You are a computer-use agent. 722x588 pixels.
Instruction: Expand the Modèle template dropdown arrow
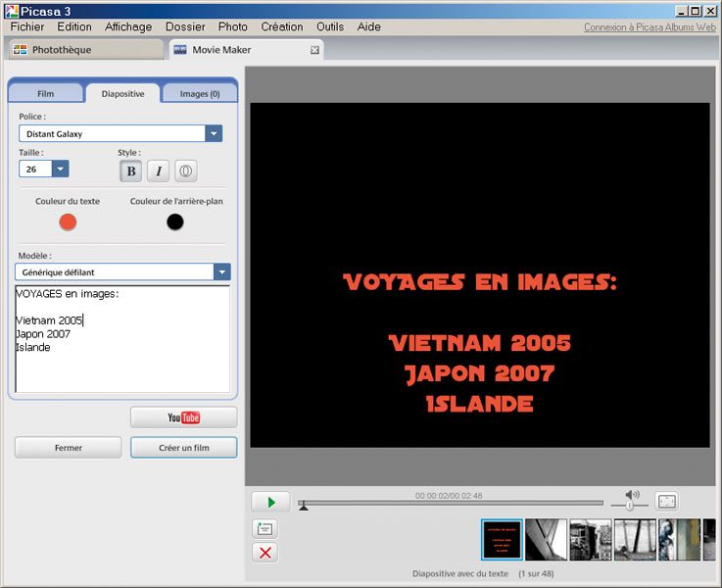pos(222,271)
